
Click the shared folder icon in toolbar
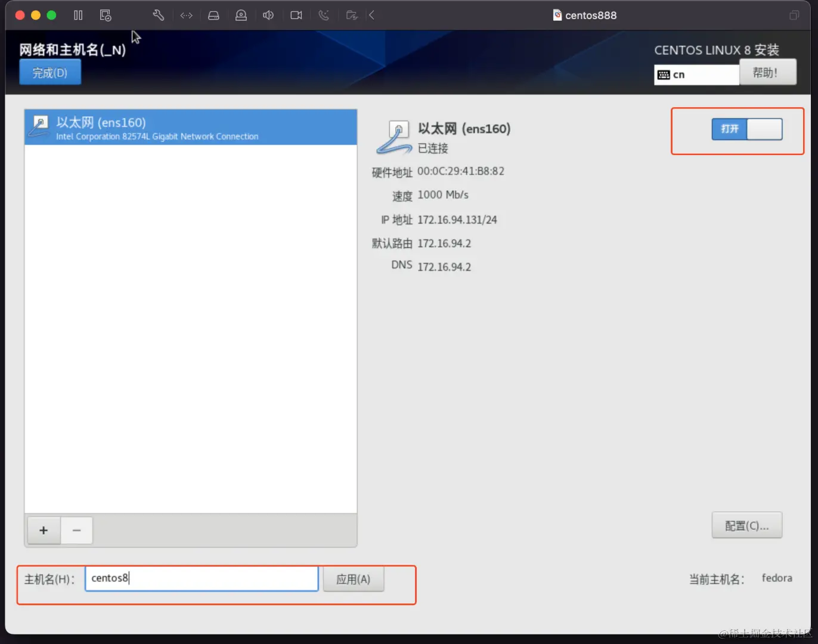(x=352, y=16)
